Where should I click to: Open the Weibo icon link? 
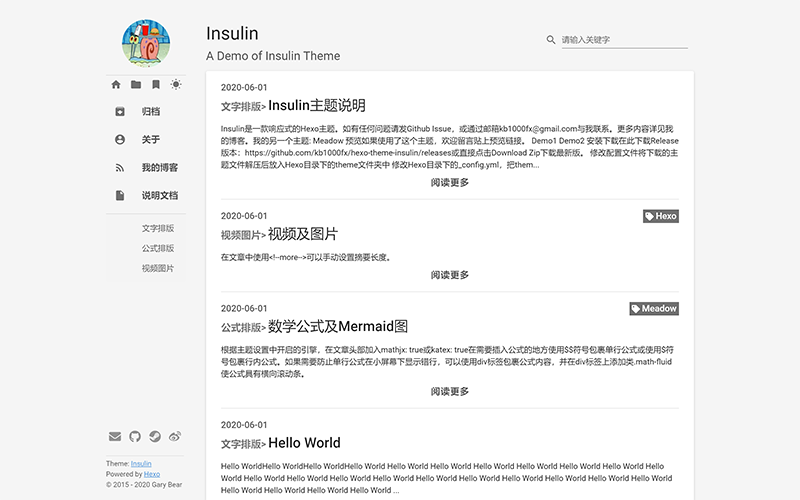pyautogui.click(x=175, y=436)
